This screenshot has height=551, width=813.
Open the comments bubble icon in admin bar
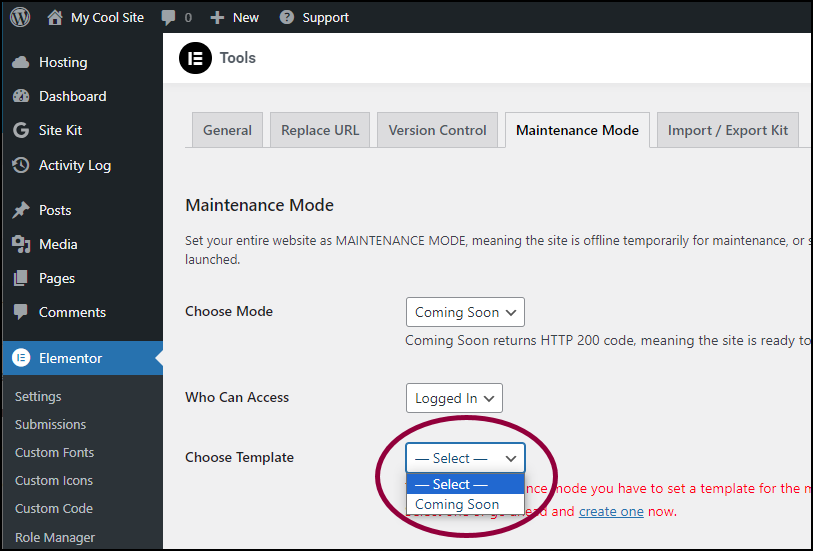168,18
